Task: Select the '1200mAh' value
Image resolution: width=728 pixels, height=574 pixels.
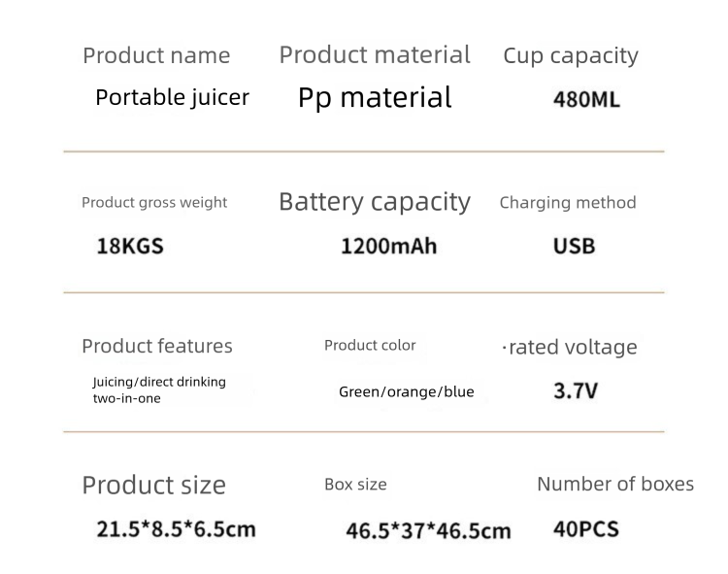Action: (x=388, y=246)
